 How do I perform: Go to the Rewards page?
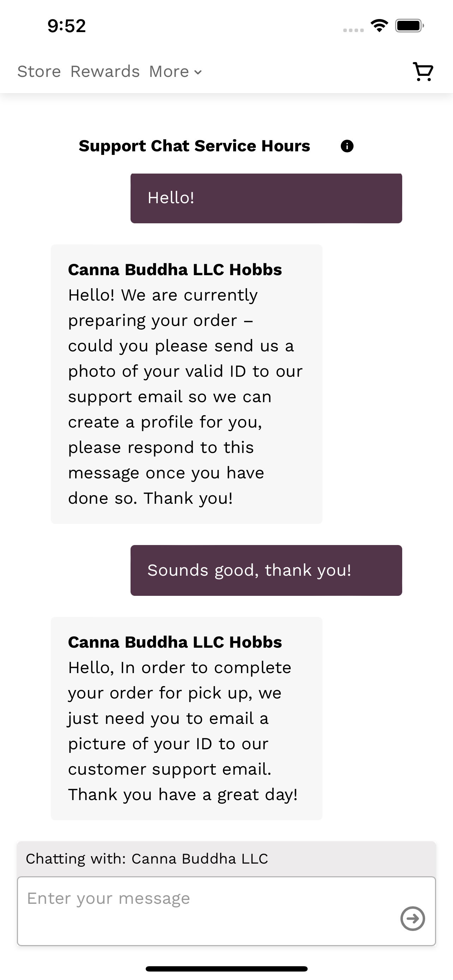105,72
